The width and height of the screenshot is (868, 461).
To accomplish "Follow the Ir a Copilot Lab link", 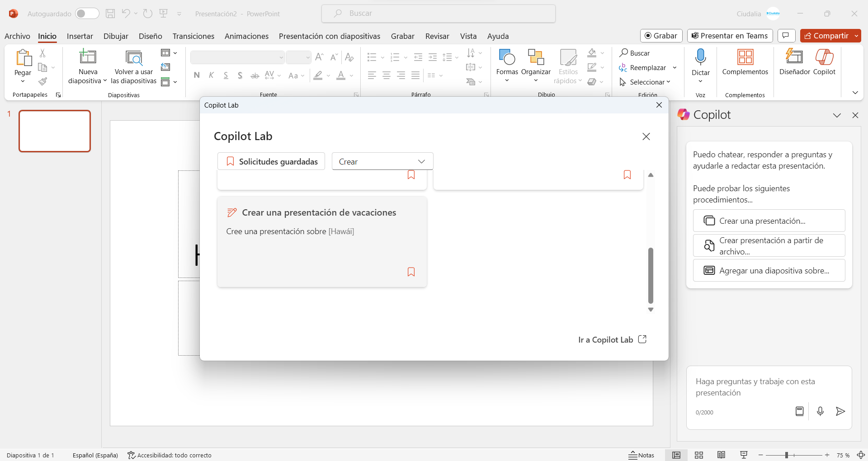I will coord(612,339).
